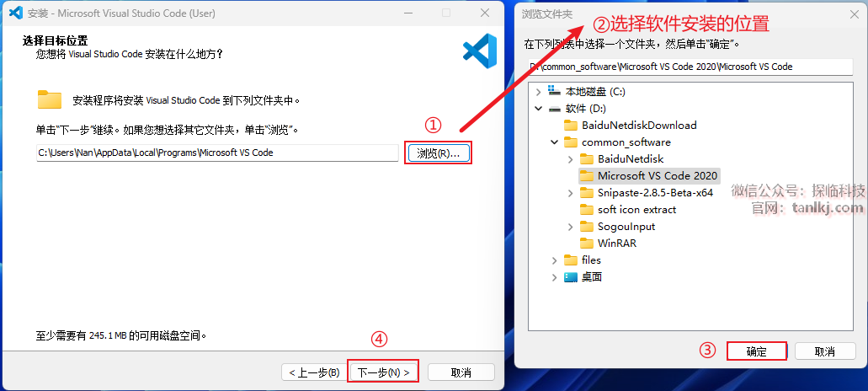The height and width of the screenshot is (391, 868).
Task: Select the Snipaste-2.8.5-Beta-x64 folder
Action: point(656,193)
